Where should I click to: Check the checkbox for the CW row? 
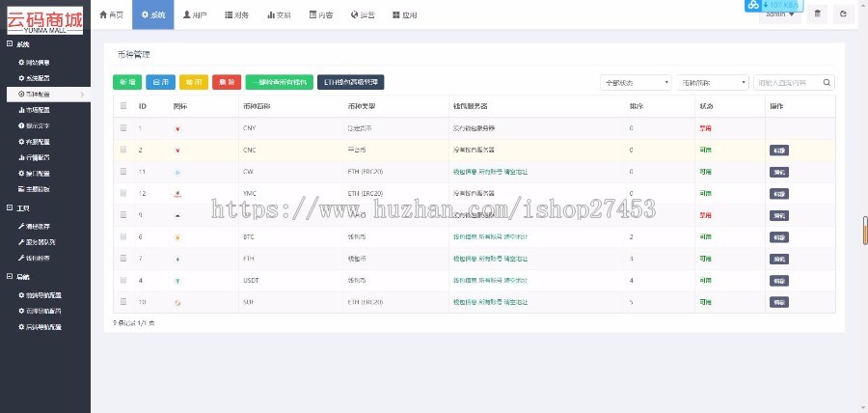(x=123, y=171)
